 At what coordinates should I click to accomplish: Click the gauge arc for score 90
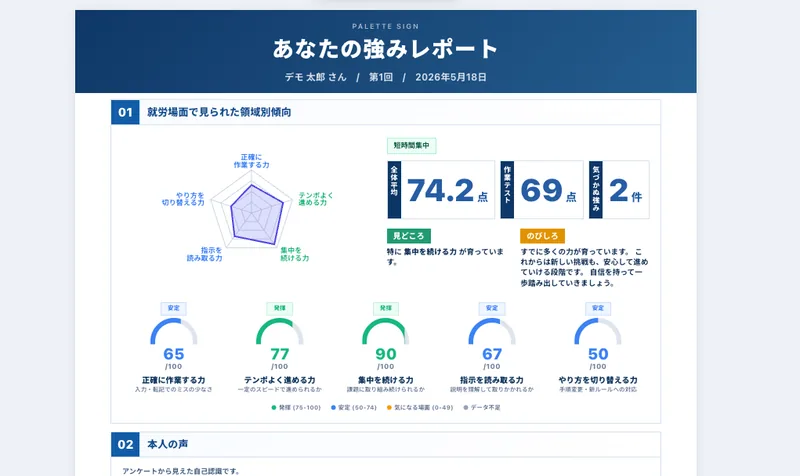(386, 331)
